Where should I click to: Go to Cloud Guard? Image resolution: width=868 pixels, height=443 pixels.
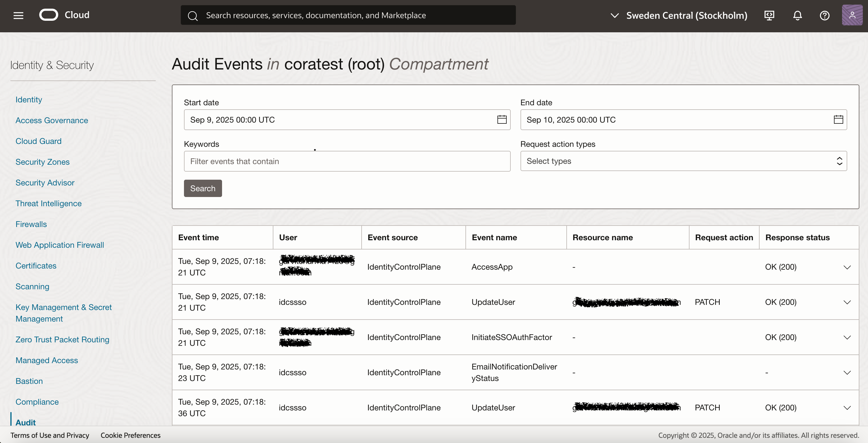(38, 141)
